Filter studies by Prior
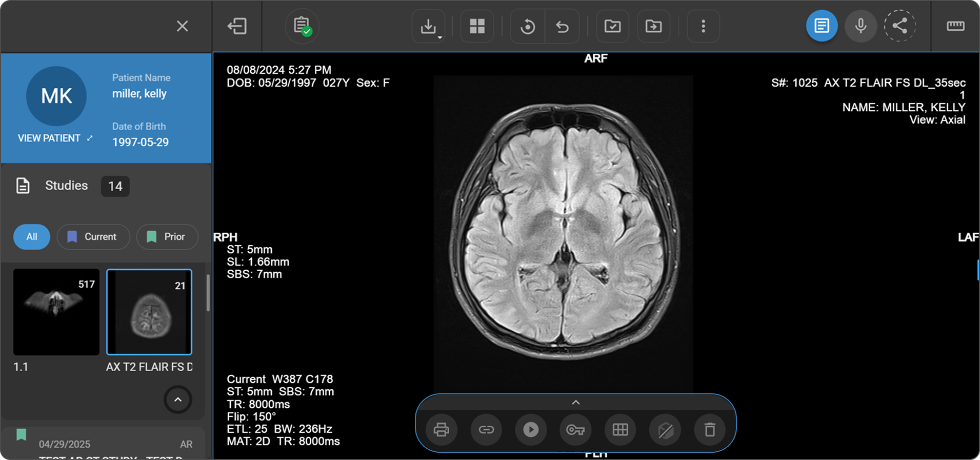Viewport: 980px width, 460px height. click(167, 237)
